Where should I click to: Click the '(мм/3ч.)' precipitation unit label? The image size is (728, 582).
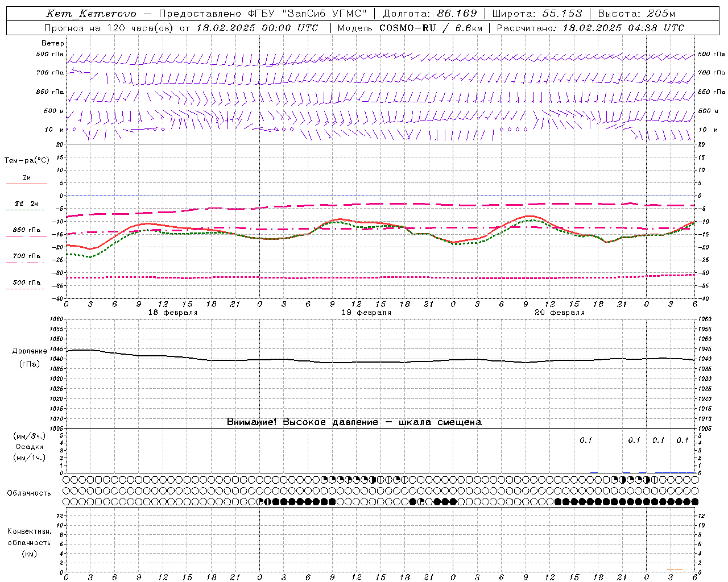[x=30, y=436]
